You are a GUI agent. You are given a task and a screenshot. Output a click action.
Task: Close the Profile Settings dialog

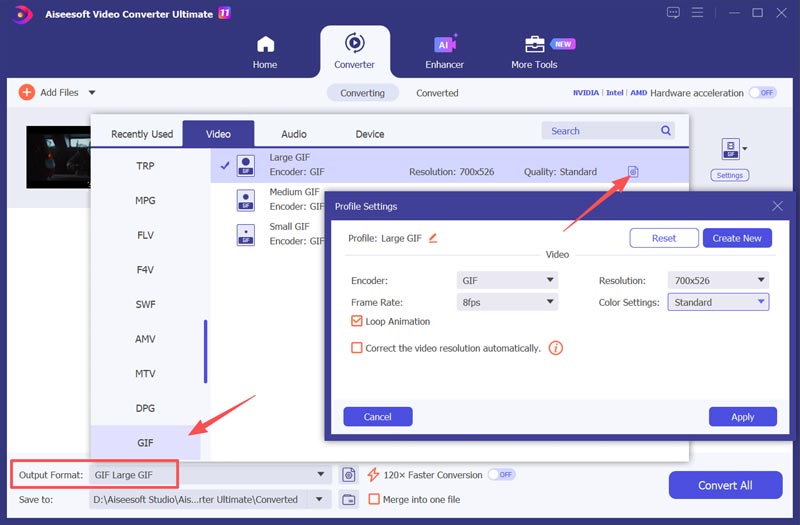click(778, 206)
